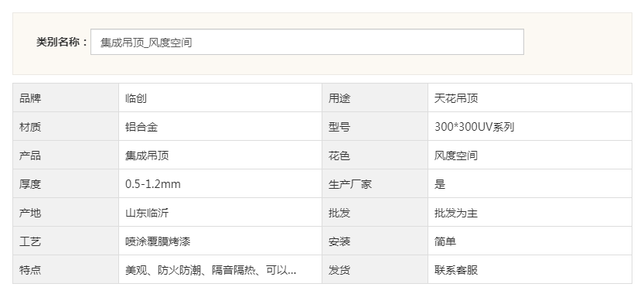Click the 花色 value 风度空间
Image resolution: width=644 pixels, height=294 pixels.
click(456, 156)
